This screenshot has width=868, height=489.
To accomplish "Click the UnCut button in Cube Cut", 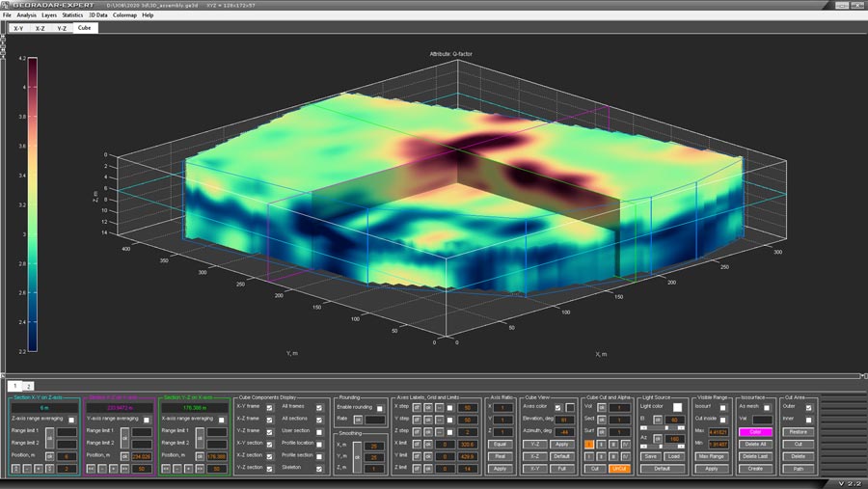I will pyautogui.click(x=619, y=468).
